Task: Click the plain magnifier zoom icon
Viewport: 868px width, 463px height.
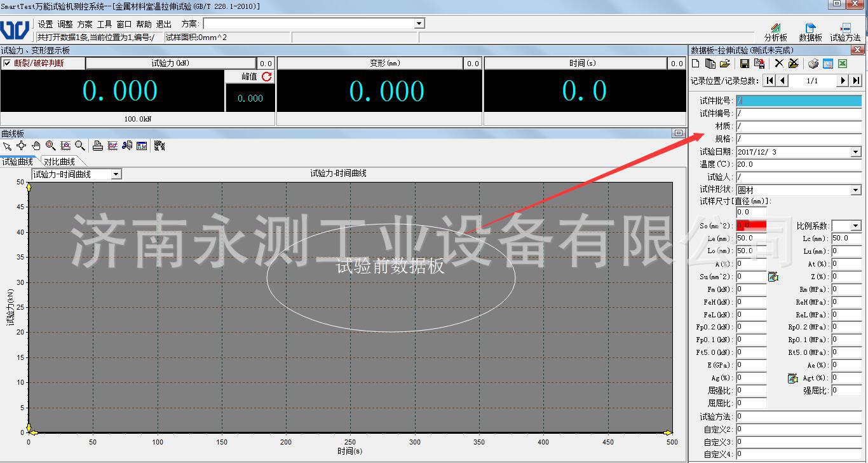Action: tap(80, 146)
